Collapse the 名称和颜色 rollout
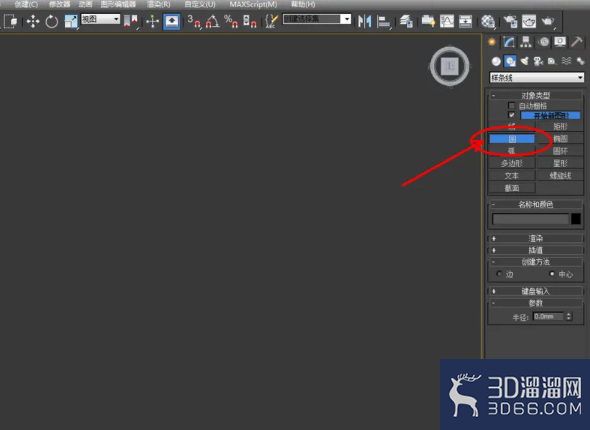Screen dimensions: 590x430 coord(536,204)
